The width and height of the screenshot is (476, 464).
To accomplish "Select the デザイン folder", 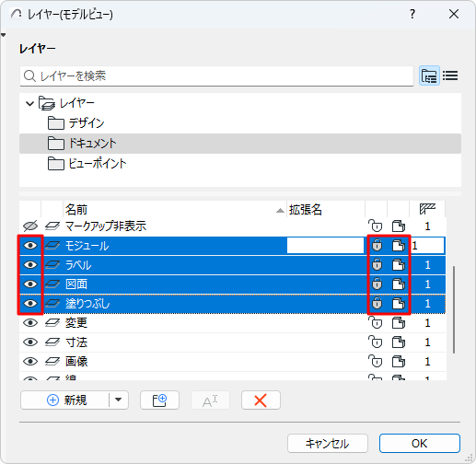I will [x=240, y=123].
